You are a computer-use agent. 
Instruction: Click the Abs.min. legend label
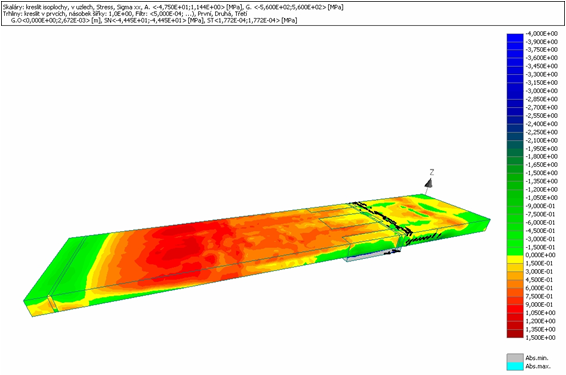537,358
